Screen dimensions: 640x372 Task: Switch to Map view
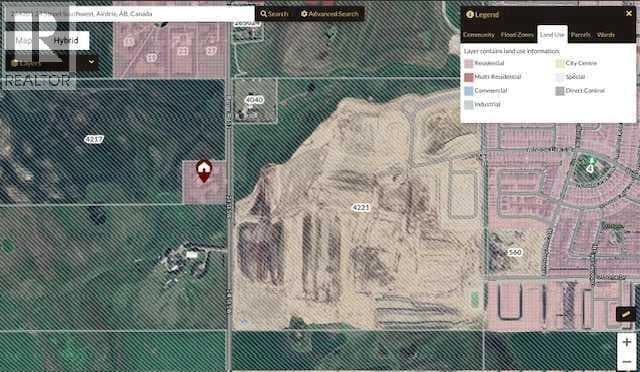click(23, 41)
